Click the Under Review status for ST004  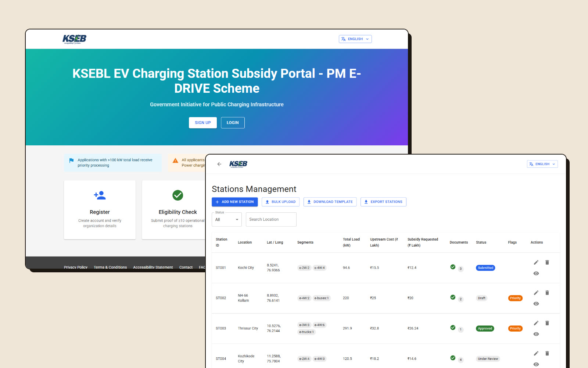coord(488,359)
